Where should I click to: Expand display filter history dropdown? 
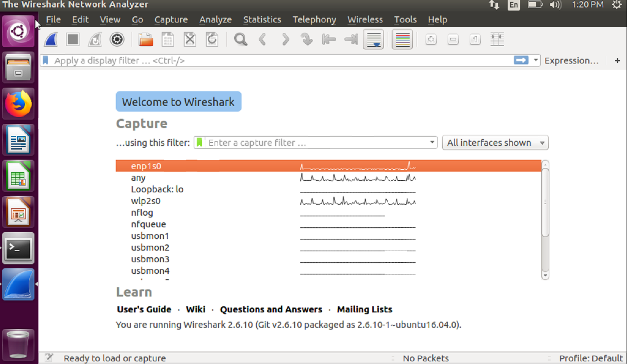(x=536, y=60)
